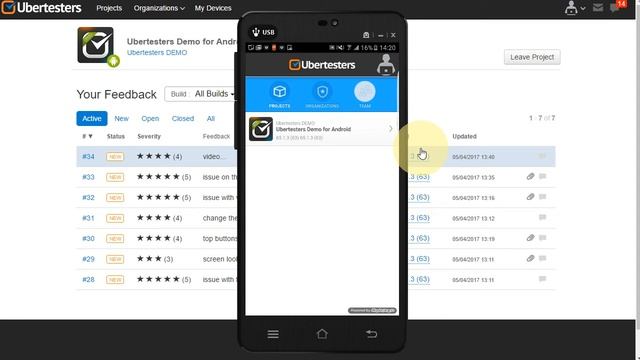Open Ubertesters Demo for Android in the phone list
Viewport: 640px width, 360px height.
click(x=321, y=129)
